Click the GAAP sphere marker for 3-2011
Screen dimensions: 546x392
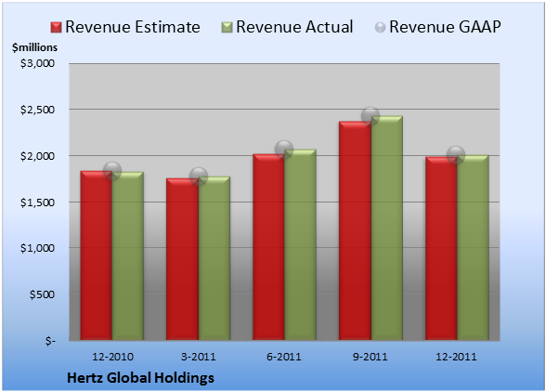(x=199, y=176)
